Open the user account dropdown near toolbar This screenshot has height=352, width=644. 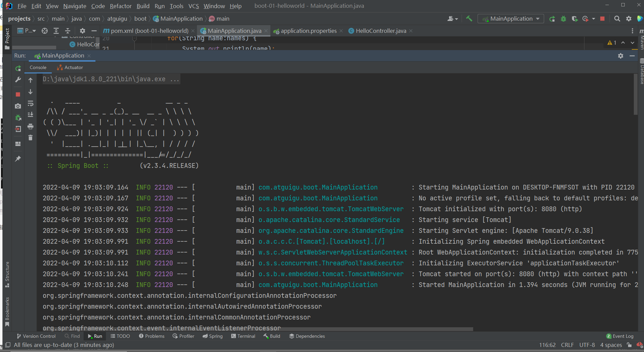[x=452, y=19]
